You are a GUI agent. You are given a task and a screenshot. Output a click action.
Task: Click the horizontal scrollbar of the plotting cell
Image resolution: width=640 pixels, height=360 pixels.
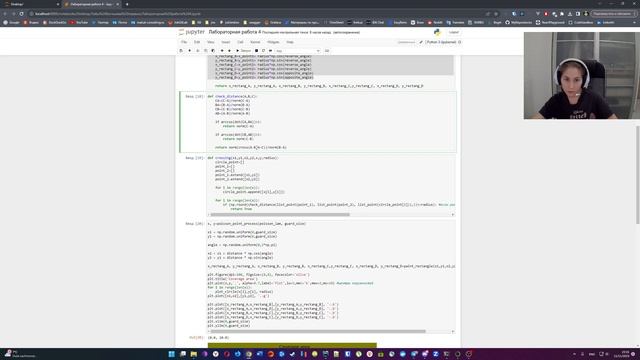[318, 331]
